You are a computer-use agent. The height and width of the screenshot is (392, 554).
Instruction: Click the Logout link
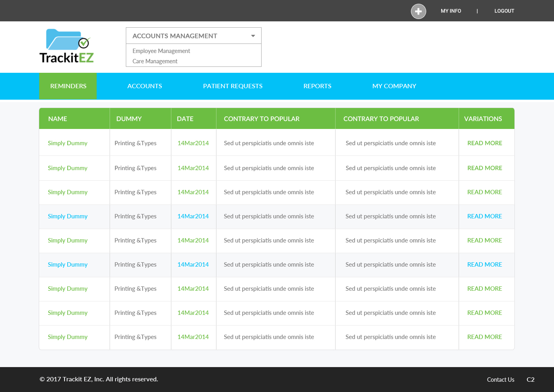tap(504, 11)
